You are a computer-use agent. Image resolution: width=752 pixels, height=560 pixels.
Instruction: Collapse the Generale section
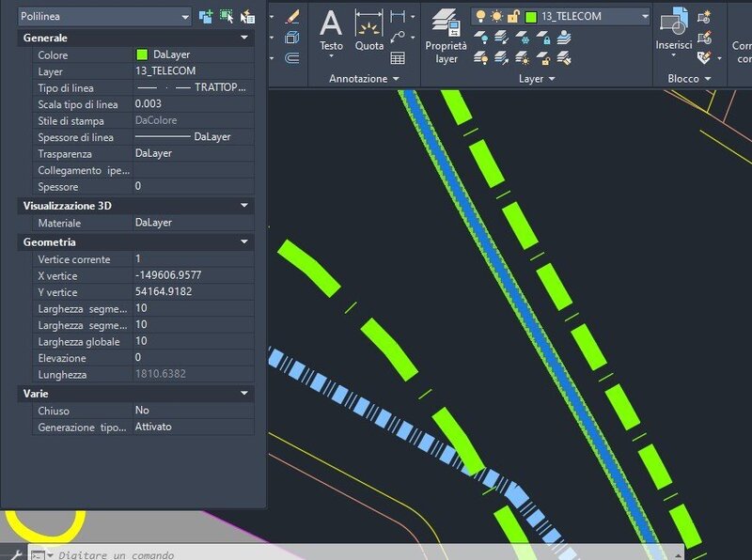tap(244, 38)
